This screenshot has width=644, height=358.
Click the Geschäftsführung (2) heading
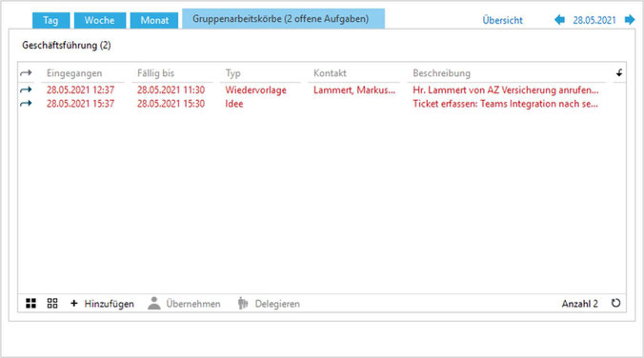pyautogui.click(x=67, y=45)
